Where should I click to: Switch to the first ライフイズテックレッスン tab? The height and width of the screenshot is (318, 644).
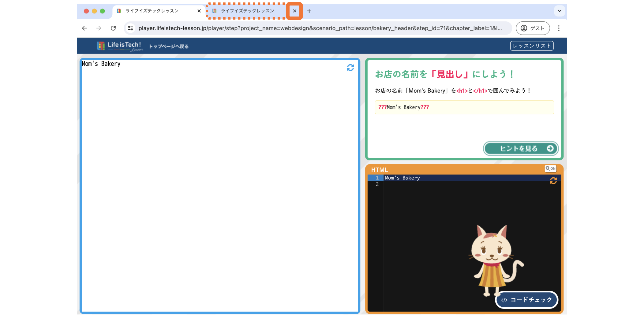(x=152, y=11)
